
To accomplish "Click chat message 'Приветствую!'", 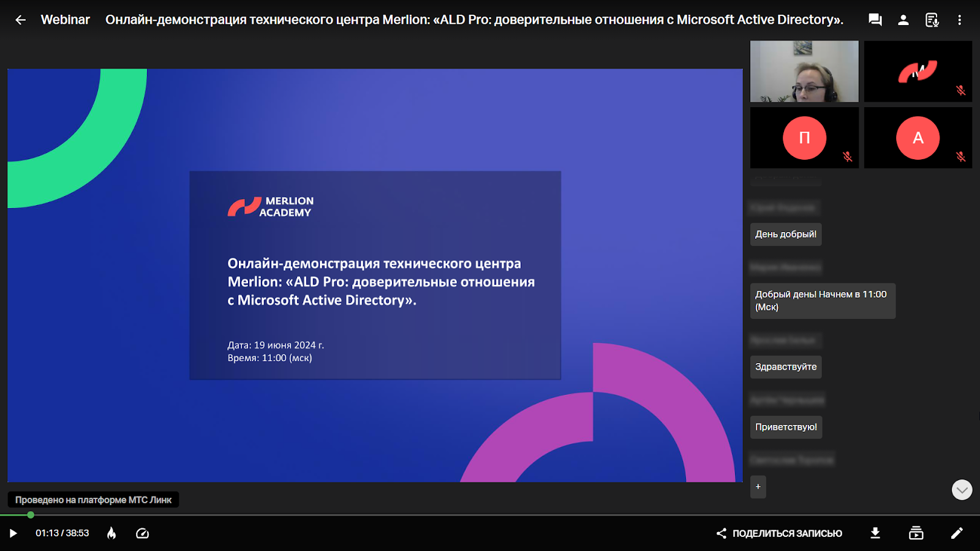I will coord(786,427).
